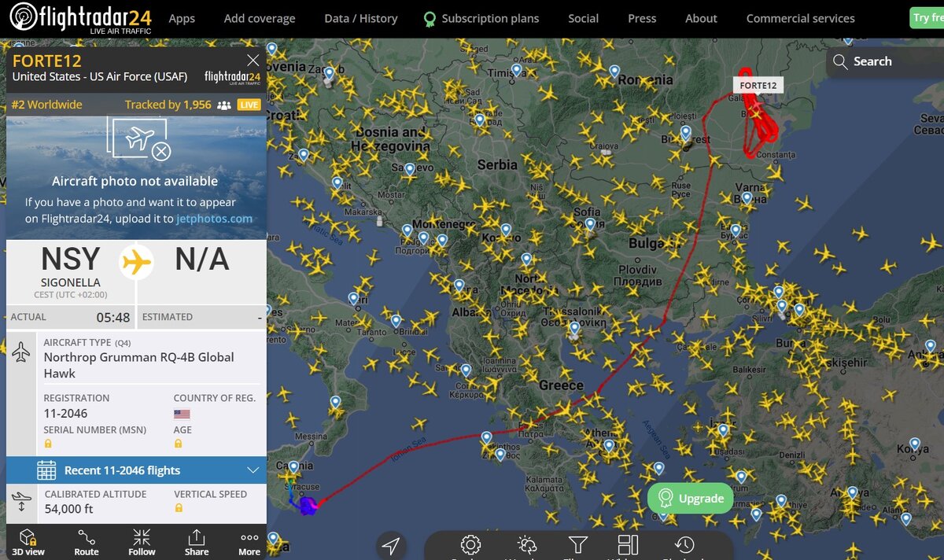Click the FORTE12 callsign title
Screen dimensions: 944x560
coord(46,61)
